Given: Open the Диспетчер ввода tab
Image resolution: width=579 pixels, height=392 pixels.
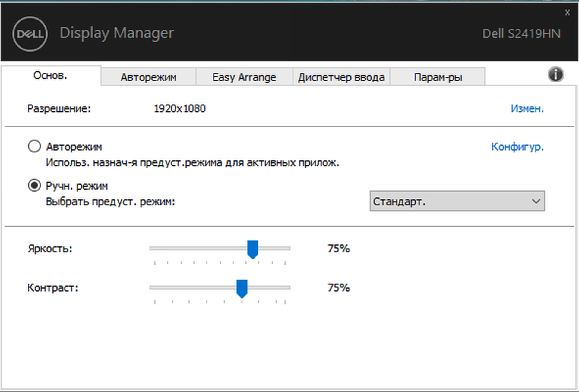Looking at the screenshot, I should (x=341, y=77).
